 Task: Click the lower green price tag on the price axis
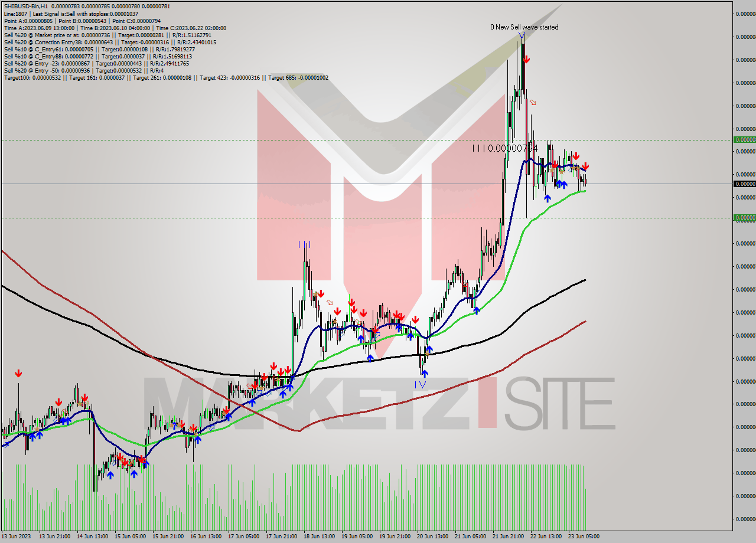744,218
